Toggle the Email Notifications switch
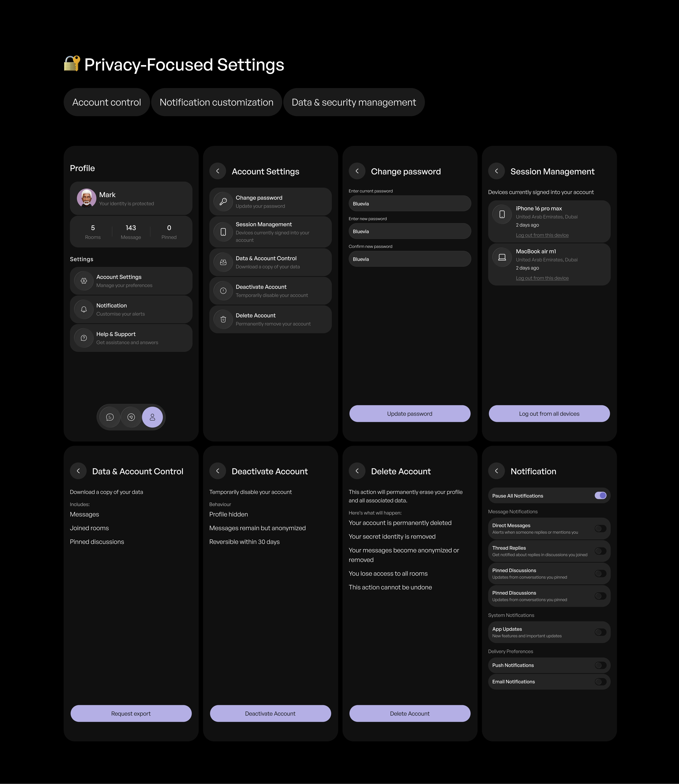679x784 pixels. pyautogui.click(x=600, y=682)
